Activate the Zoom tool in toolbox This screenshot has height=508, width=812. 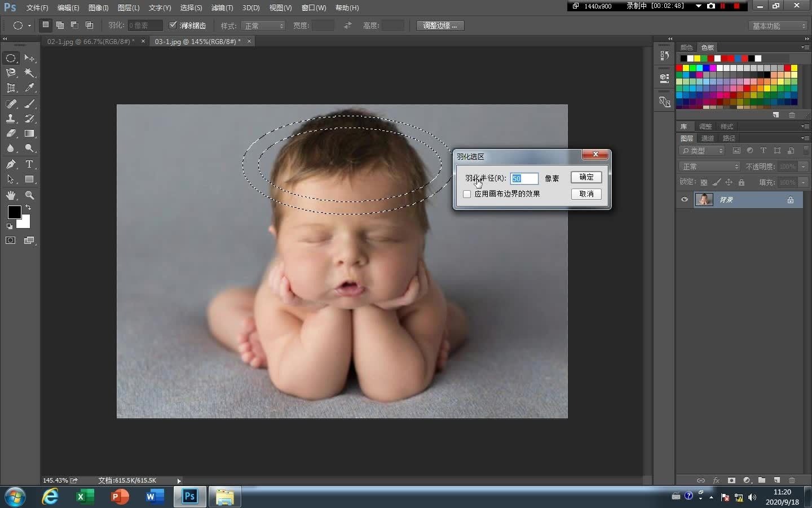[29, 195]
